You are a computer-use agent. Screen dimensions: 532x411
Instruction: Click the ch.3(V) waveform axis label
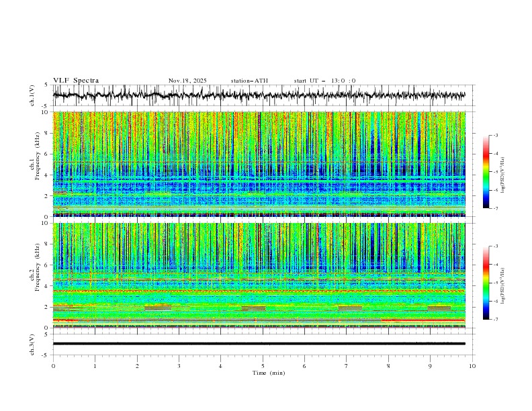point(32,345)
